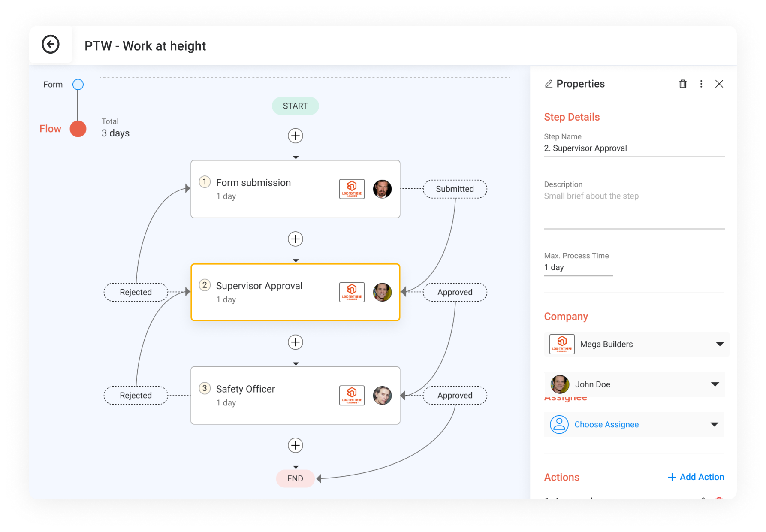Click John Doe's avatar on the Supervisor Approval card
The height and width of the screenshot is (532, 766).
coord(382,292)
